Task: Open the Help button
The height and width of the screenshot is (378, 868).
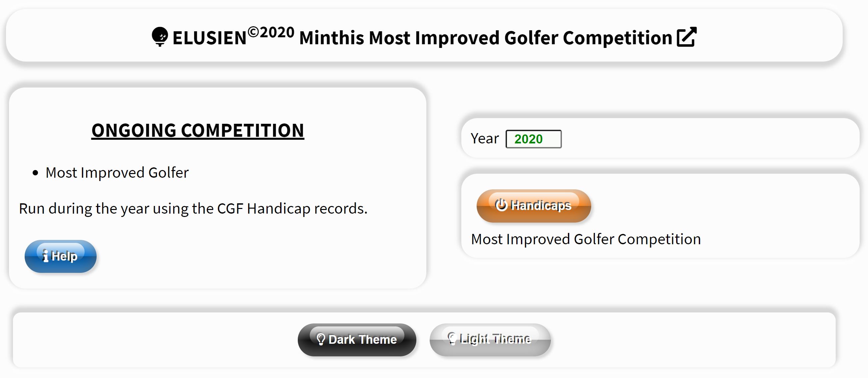Action: [61, 257]
